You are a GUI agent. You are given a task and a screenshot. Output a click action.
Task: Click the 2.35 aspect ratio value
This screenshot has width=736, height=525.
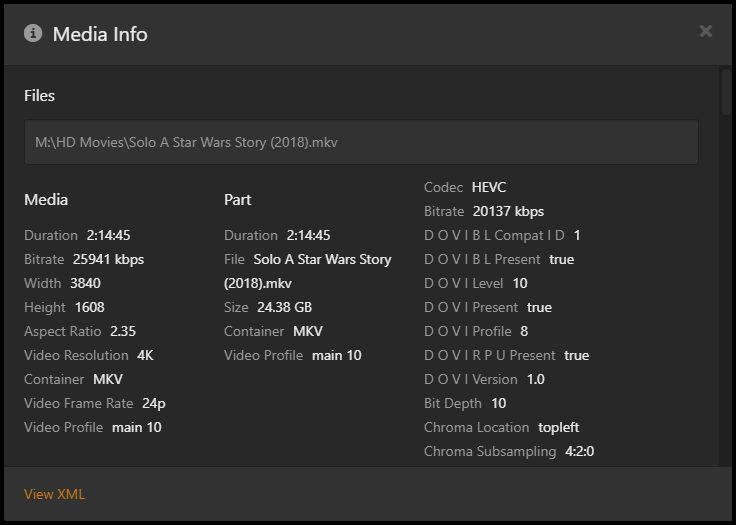123,331
